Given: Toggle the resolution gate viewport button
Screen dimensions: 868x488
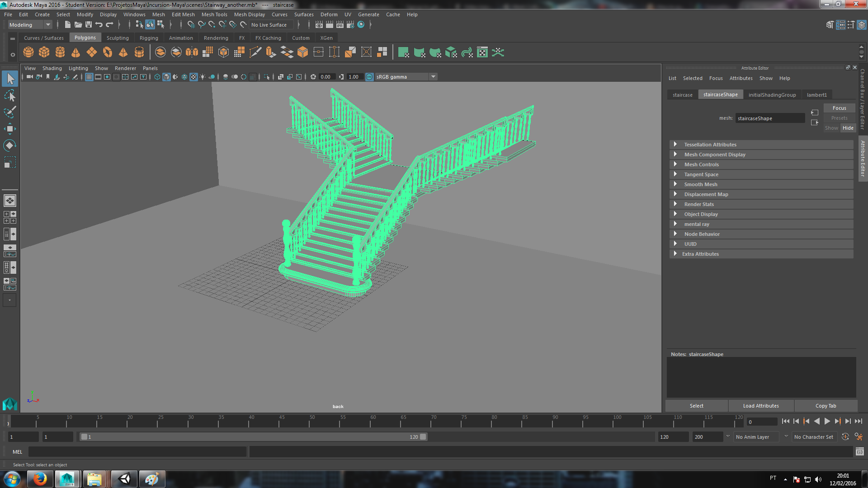Looking at the screenshot, I should click(x=107, y=77).
